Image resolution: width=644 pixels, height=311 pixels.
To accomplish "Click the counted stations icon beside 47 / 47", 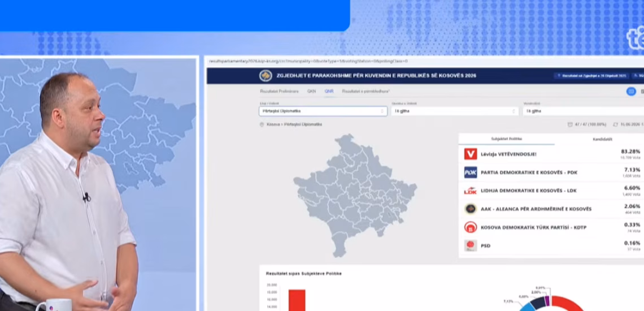I will pos(569,124).
